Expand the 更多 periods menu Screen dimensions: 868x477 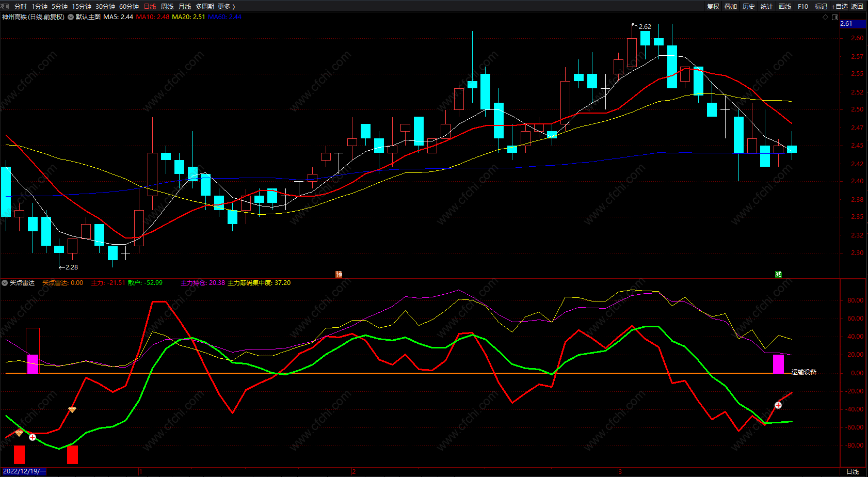click(x=227, y=7)
